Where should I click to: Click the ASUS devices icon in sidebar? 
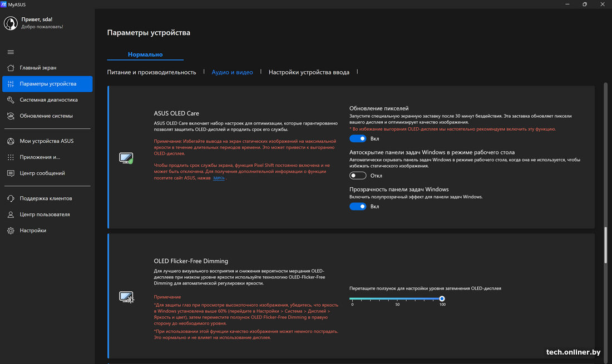point(11,141)
